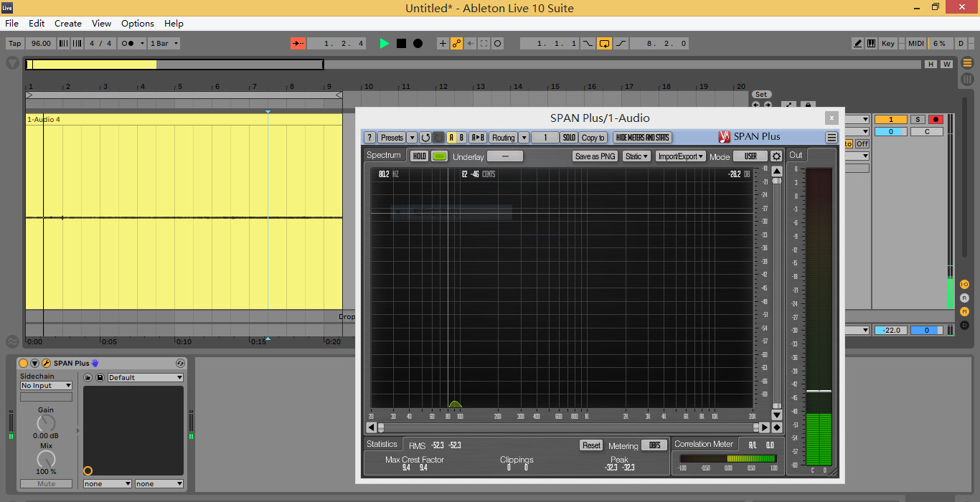Viewport: 980px width, 502px height.
Task: Arm track 1 for recording
Action: coord(936,120)
